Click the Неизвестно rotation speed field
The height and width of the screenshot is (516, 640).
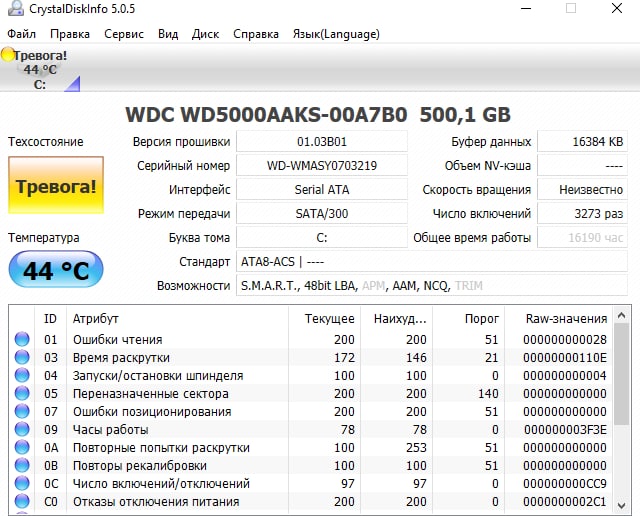pos(582,189)
